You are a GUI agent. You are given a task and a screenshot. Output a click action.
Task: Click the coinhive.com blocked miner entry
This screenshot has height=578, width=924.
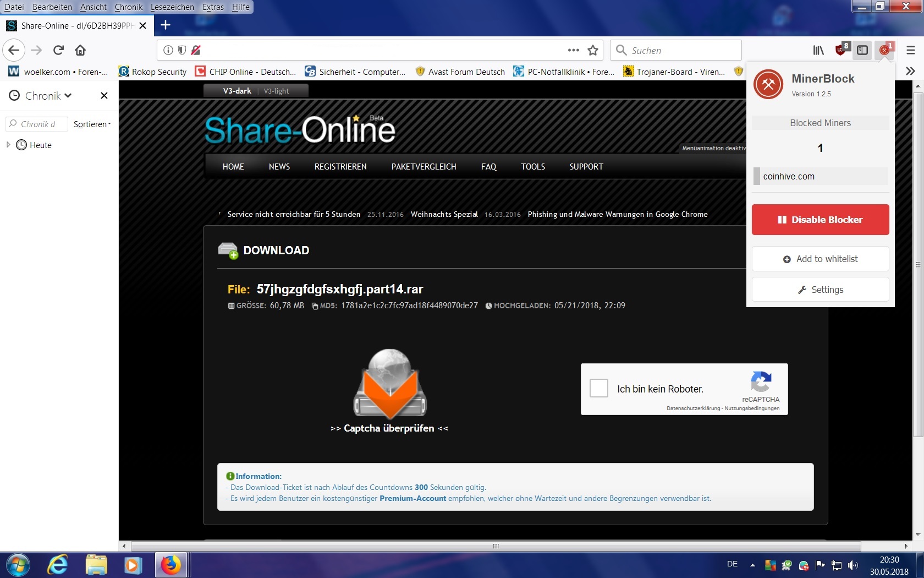(x=820, y=176)
